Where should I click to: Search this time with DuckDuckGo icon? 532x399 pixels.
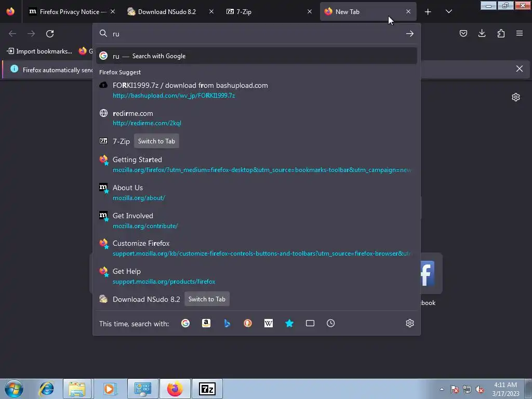248,323
